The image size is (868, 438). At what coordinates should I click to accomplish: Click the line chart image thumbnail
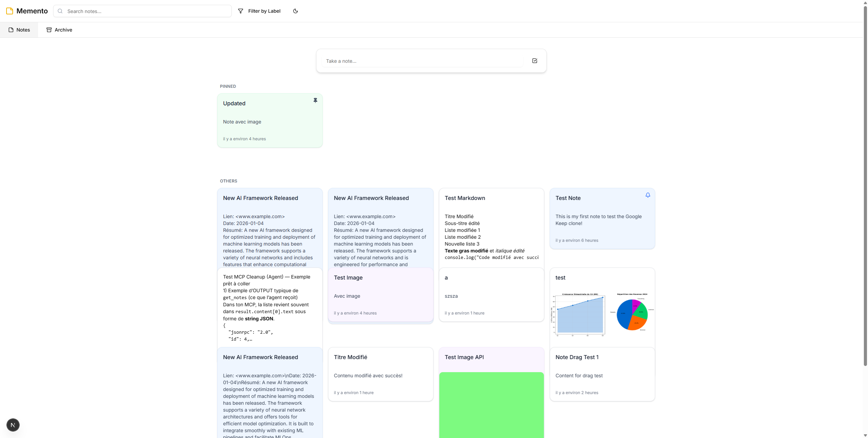click(x=579, y=314)
